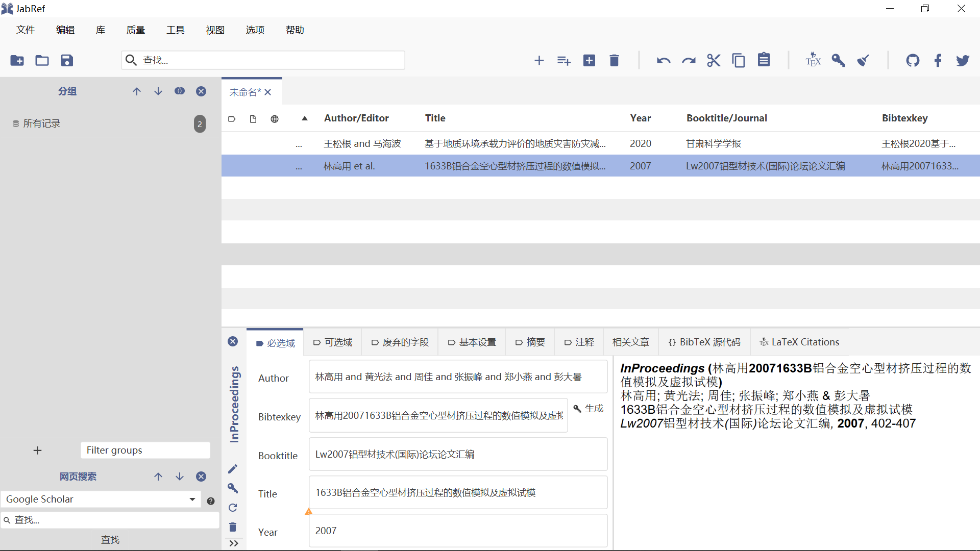The image size is (980, 551).
Task: Close the groups panel
Action: click(x=201, y=91)
